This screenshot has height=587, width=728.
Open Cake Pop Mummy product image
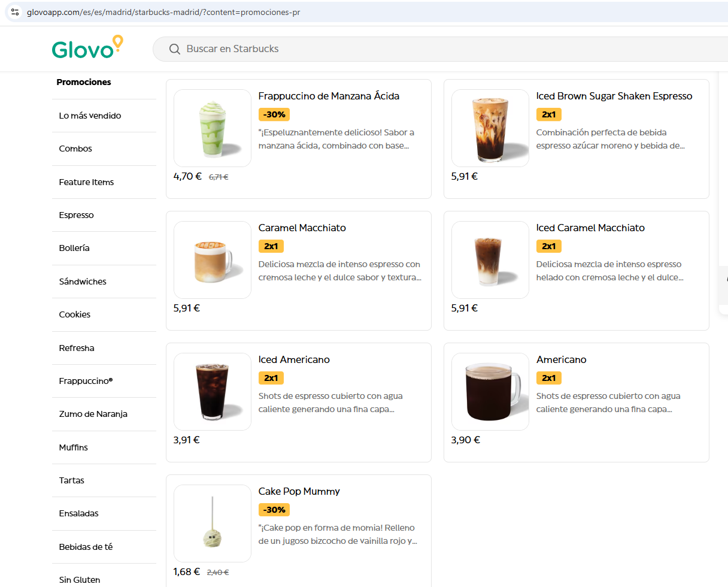pos(213,524)
